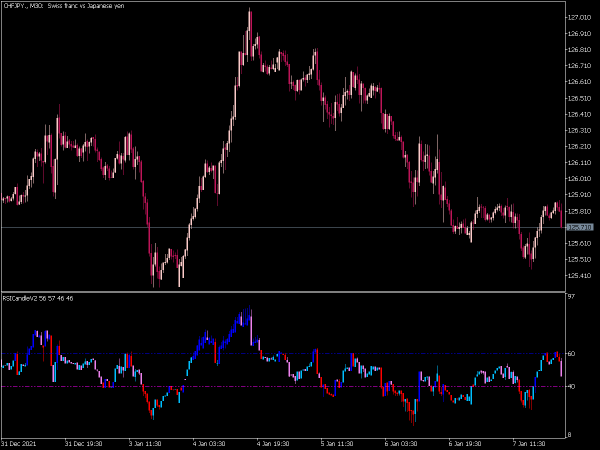Viewport: 600px width, 450px height.
Task: Click the 126.310 price scale label
Action: (x=580, y=130)
